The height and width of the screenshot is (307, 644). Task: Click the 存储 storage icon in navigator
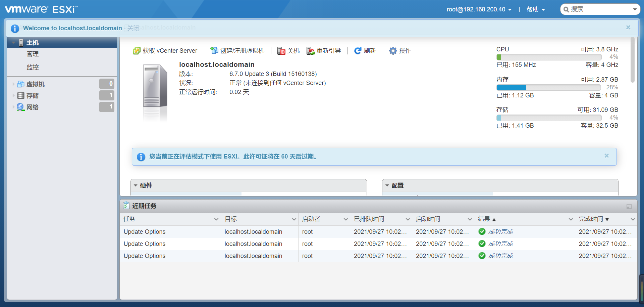[21, 95]
